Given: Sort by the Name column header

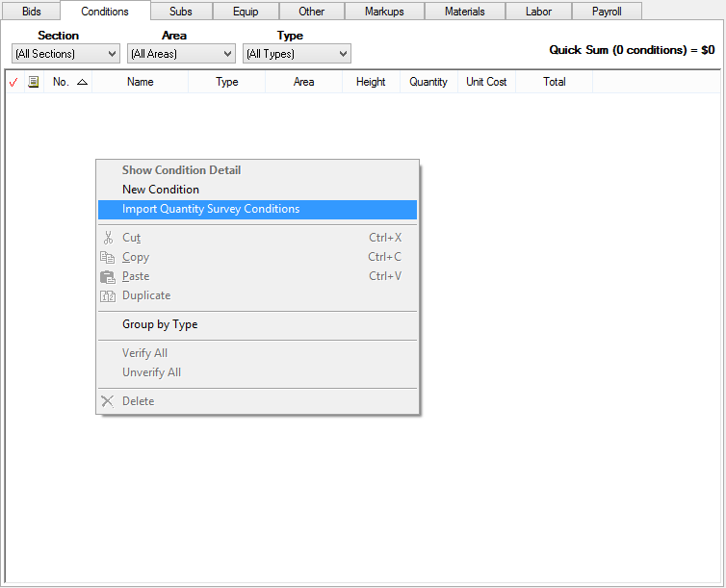Looking at the screenshot, I should coord(141,82).
